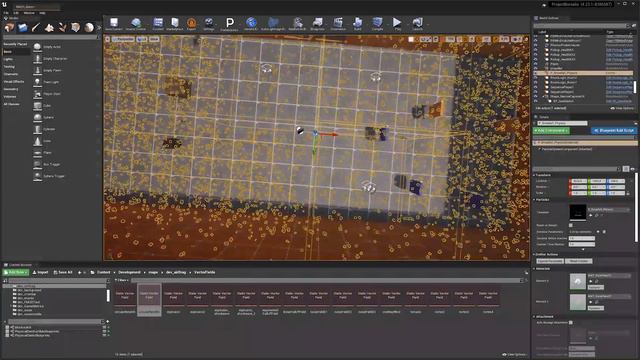
Task: Open the Settings toolbar icon
Action: point(209,24)
